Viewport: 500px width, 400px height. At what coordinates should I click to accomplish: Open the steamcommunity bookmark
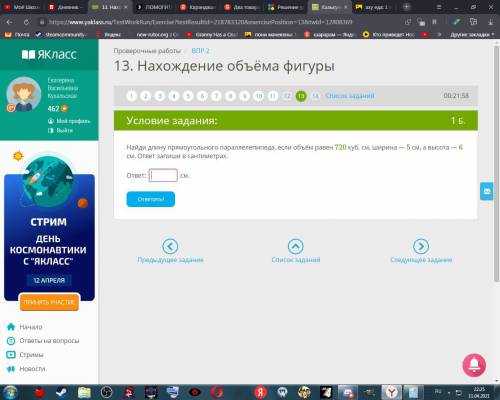[x=61, y=34]
